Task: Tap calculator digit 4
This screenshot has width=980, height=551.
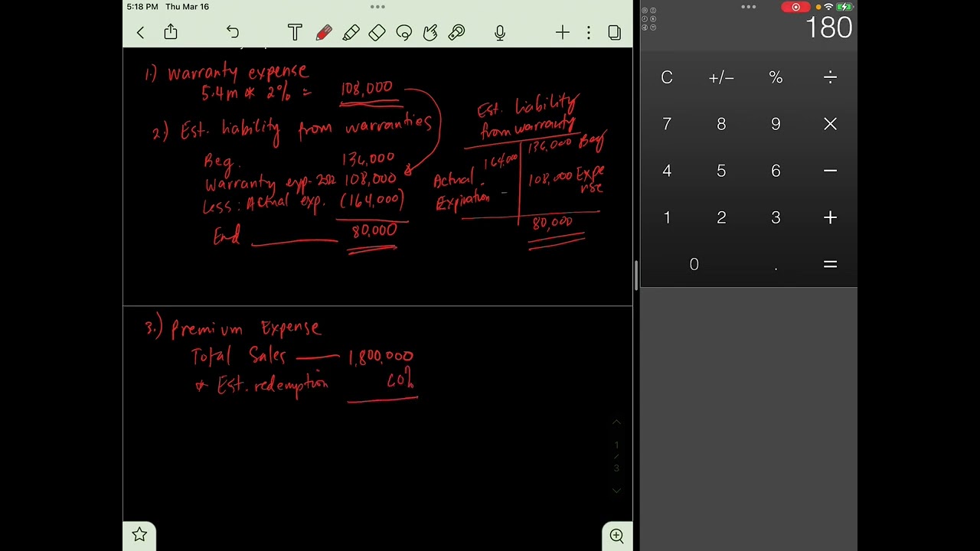Action: tap(667, 171)
